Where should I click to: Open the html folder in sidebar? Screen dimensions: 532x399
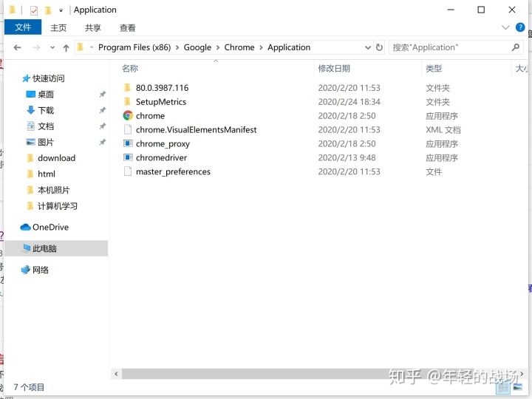coord(46,174)
